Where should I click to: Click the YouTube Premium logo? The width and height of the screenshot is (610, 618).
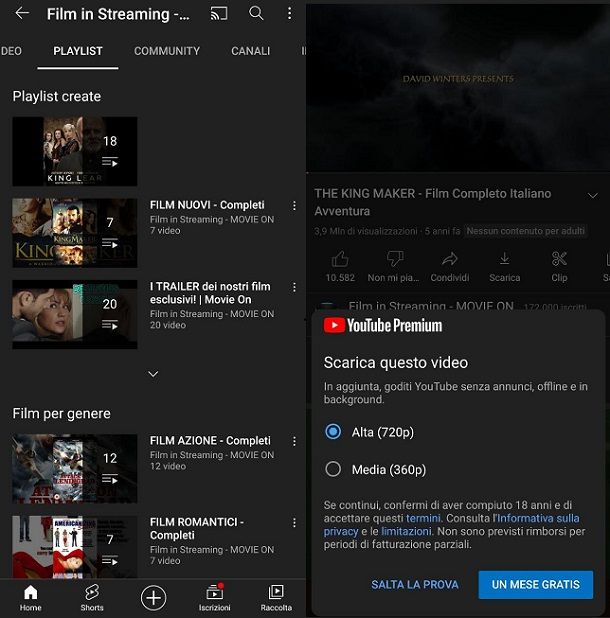pyautogui.click(x=383, y=326)
